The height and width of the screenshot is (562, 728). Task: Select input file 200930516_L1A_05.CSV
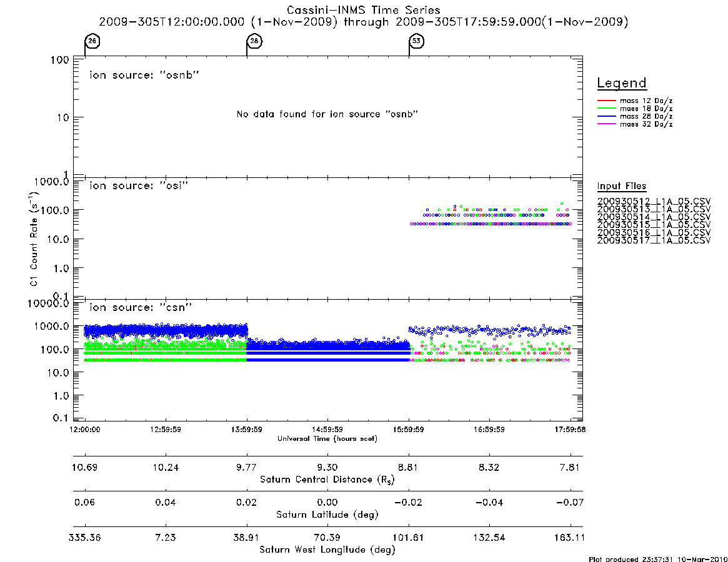click(654, 233)
